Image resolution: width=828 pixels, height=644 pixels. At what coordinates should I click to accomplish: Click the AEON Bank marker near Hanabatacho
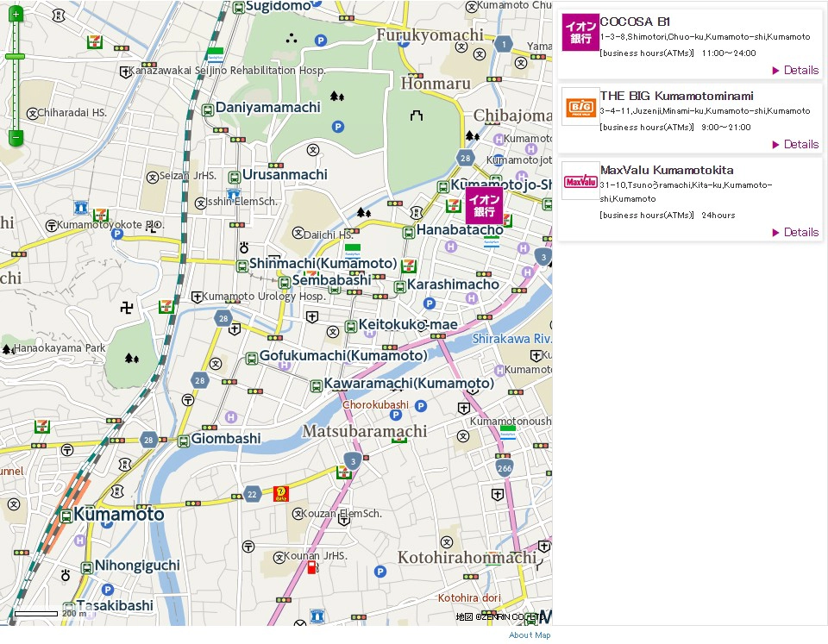tap(484, 205)
